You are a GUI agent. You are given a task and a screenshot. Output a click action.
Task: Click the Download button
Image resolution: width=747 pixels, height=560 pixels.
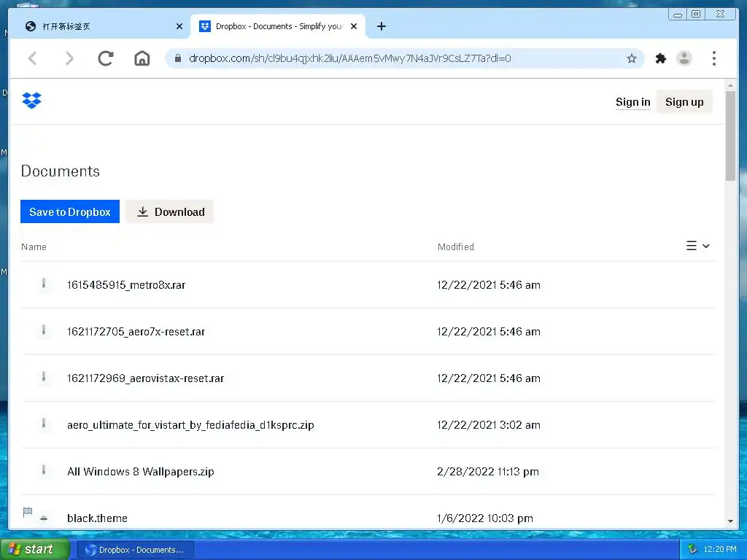[170, 212]
